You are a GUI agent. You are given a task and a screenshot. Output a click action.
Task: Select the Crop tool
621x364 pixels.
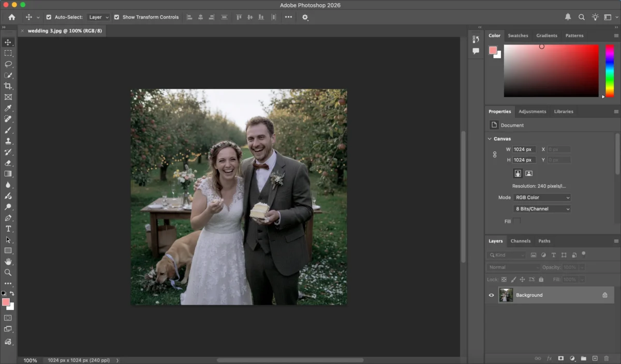[8, 86]
